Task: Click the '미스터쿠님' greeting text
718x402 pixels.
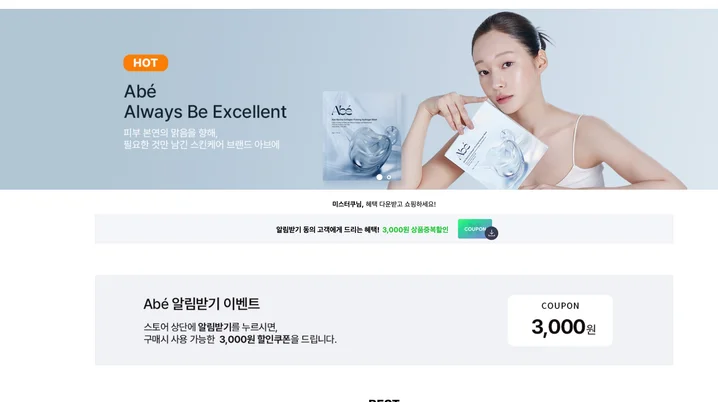Action: 348,204
